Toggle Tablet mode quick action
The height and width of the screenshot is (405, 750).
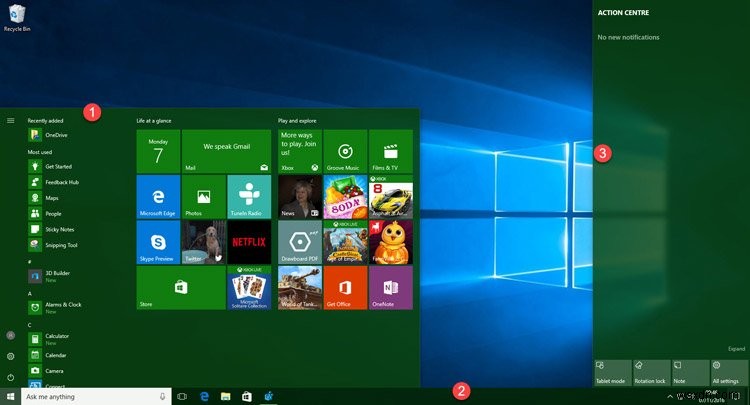[613, 372]
